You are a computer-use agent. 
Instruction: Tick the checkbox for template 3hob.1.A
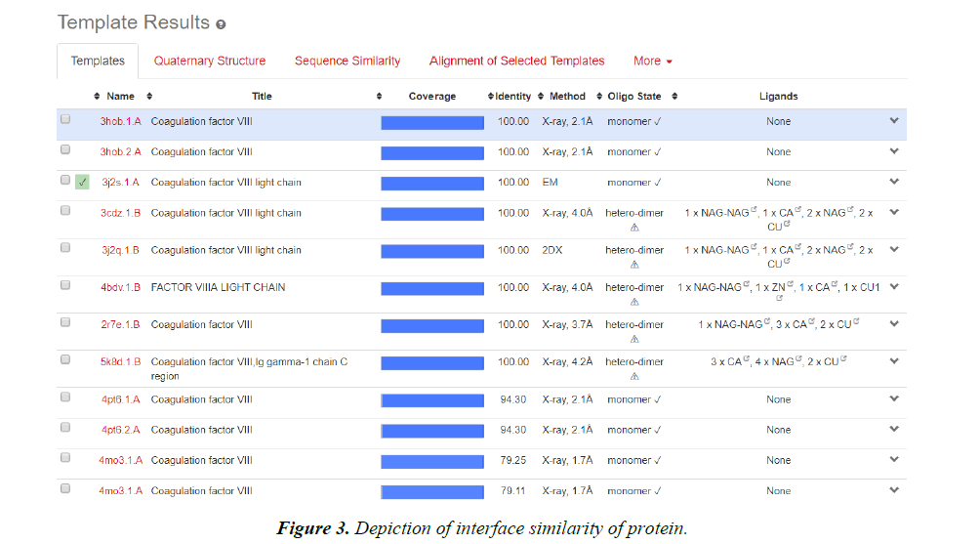pyautogui.click(x=65, y=119)
